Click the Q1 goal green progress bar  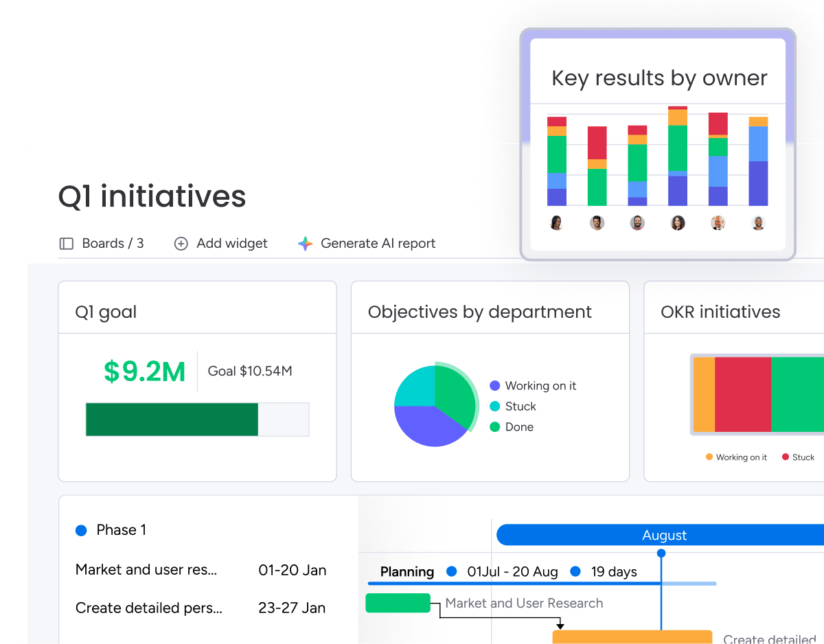(172, 419)
